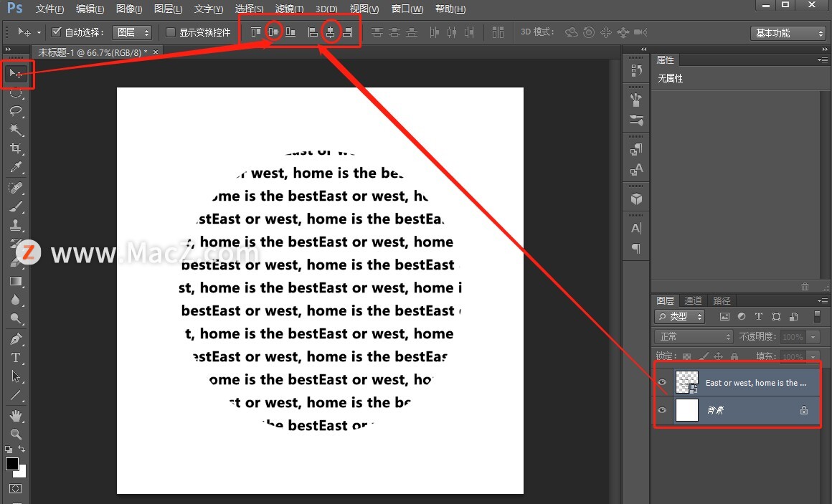Image resolution: width=832 pixels, height=504 pixels.
Task: Select the Brush tool
Action: point(16,206)
